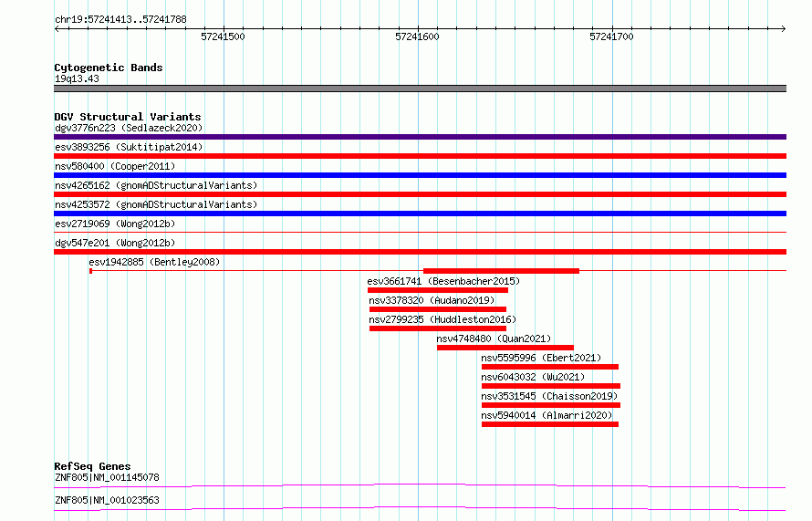
Task: Click red bar under esv3661741 label
Action: [438, 290]
